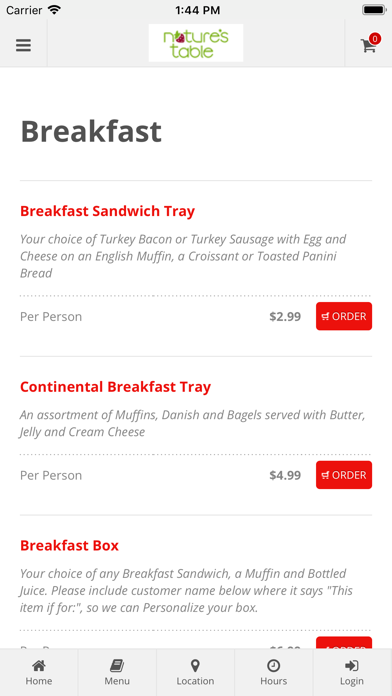Screen dimensions: 392x696
Task: Tap the Menu book icon
Action: click(x=117, y=665)
